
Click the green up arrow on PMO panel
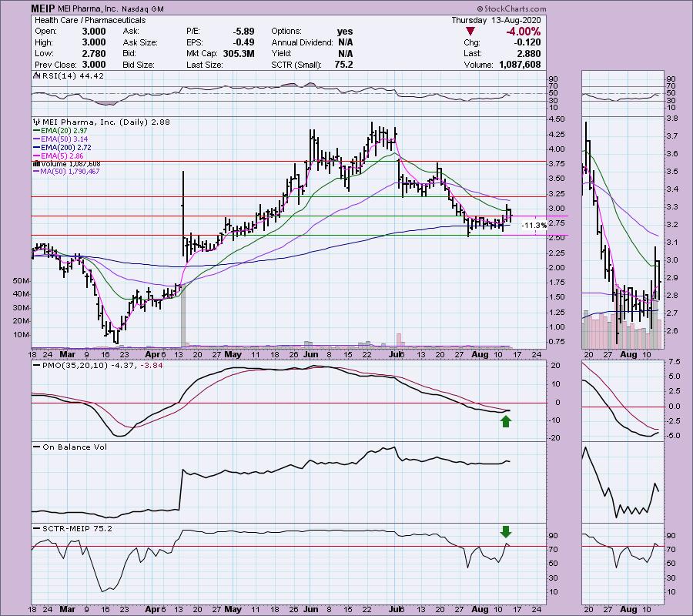tap(506, 421)
